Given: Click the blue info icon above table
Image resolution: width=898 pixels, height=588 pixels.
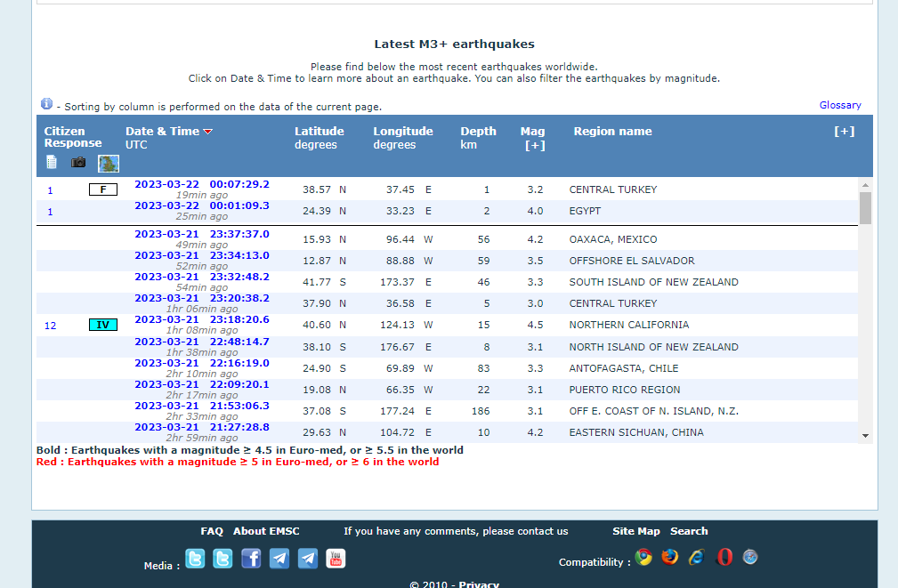Looking at the screenshot, I should pyautogui.click(x=46, y=104).
